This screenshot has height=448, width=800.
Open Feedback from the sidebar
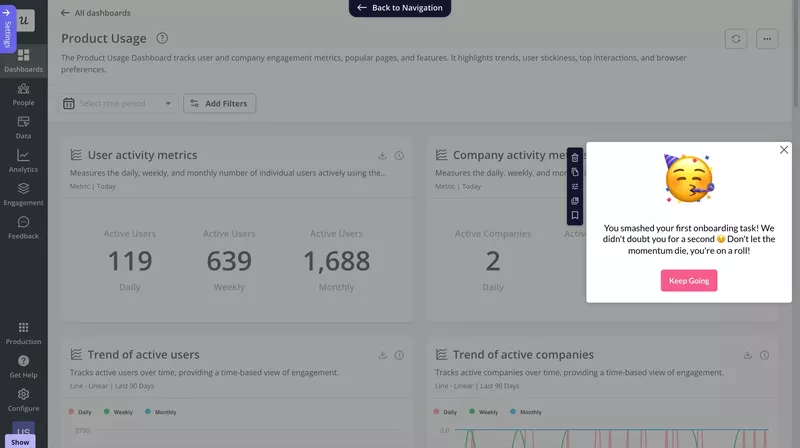[x=23, y=228]
